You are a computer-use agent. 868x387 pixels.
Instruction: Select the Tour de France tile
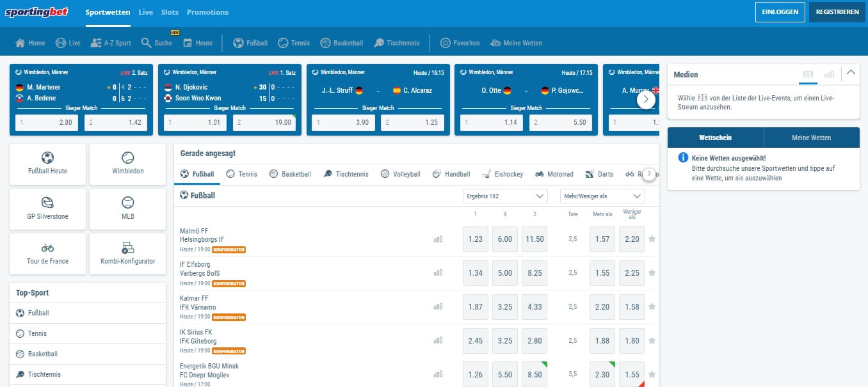pyautogui.click(x=47, y=254)
